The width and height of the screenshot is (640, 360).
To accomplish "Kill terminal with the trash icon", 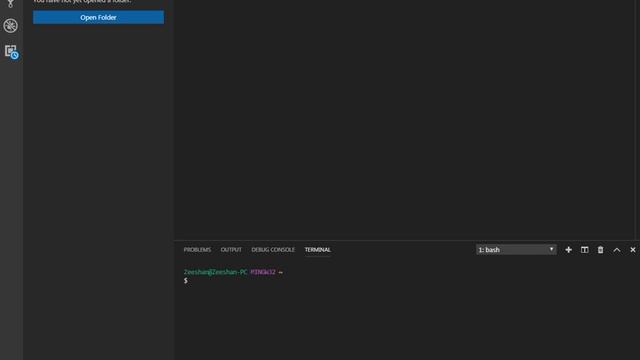I will (600, 250).
